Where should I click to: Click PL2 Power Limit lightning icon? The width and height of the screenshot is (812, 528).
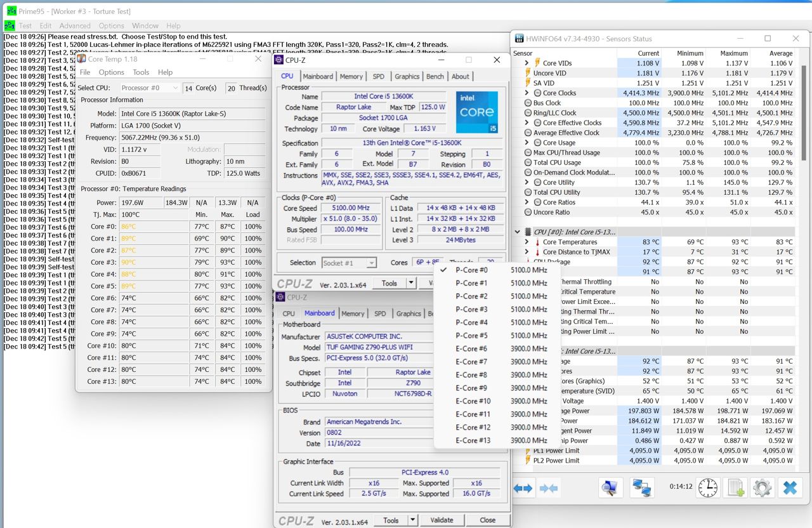click(527, 461)
